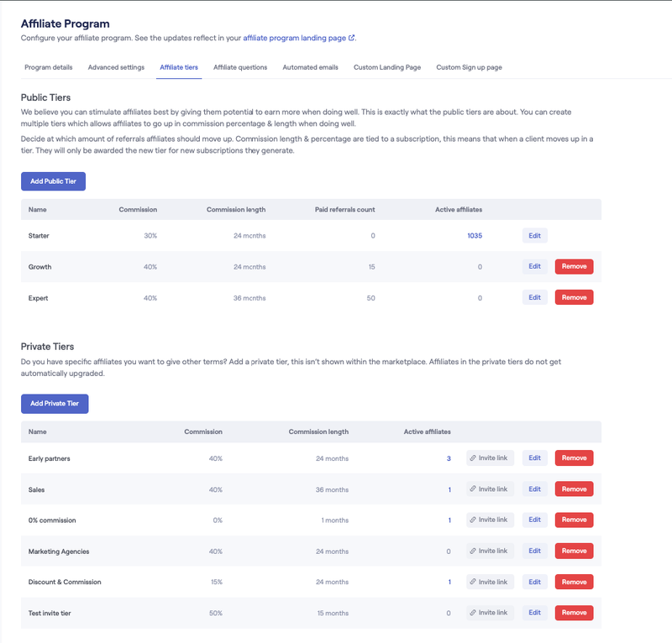This screenshot has height=643, width=672.
Task: Click the Private Tiers heading
Action: click(47, 347)
